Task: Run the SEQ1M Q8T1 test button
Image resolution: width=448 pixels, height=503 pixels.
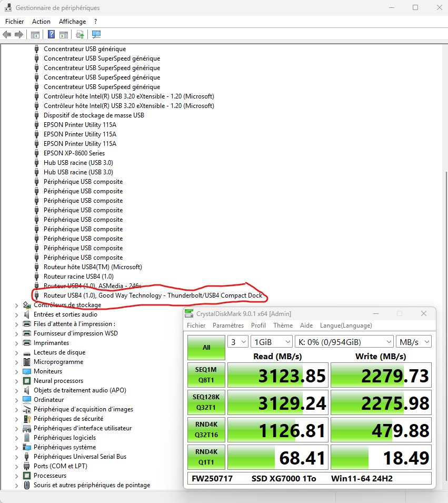Action: [206, 374]
